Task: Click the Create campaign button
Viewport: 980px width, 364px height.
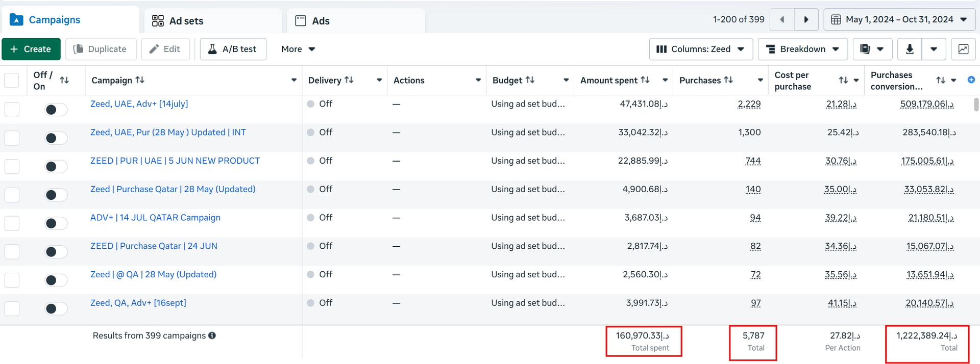Action: pyautogui.click(x=31, y=49)
